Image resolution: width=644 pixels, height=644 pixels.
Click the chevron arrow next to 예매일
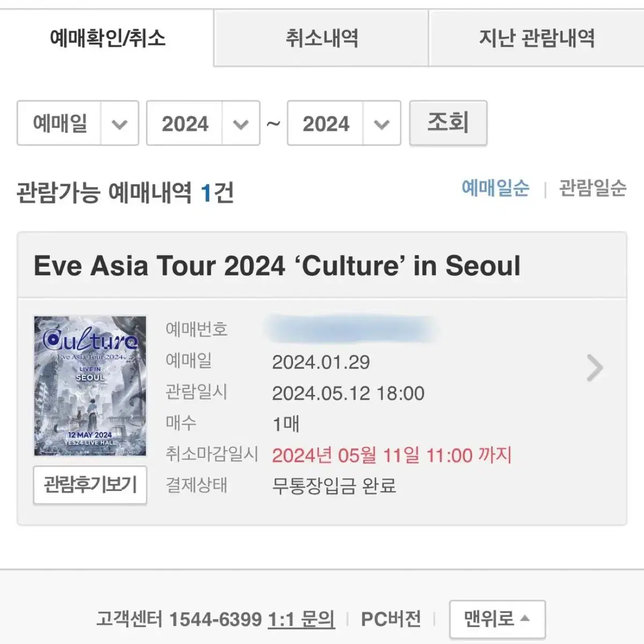[120, 124]
